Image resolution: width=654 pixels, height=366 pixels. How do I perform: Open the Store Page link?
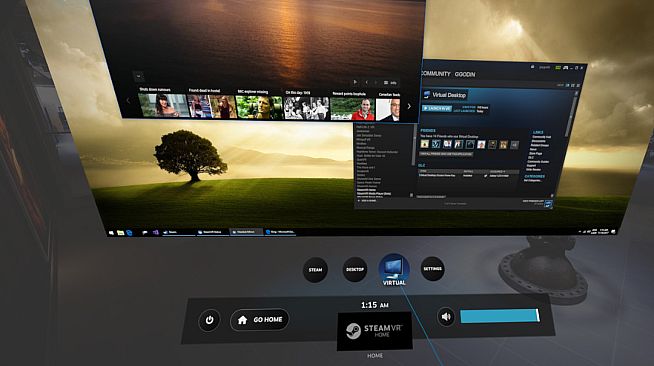point(536,153)
